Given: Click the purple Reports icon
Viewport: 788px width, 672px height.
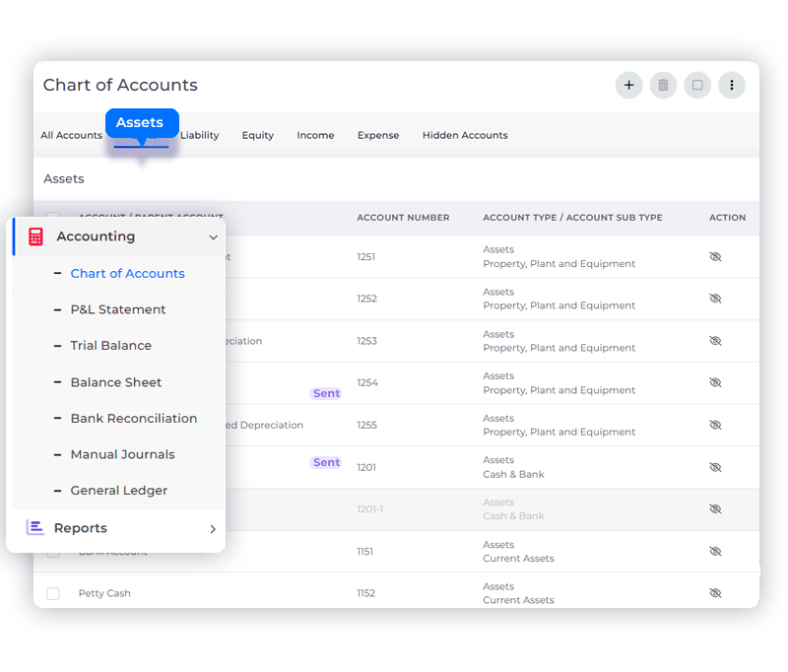Looking at the screenshot, I should click(35, 528).
